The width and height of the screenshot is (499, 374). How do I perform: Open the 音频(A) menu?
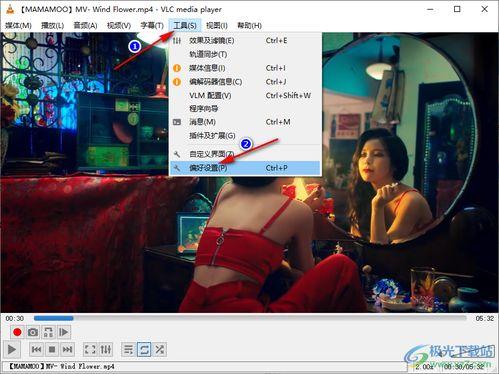coord(85,26)
